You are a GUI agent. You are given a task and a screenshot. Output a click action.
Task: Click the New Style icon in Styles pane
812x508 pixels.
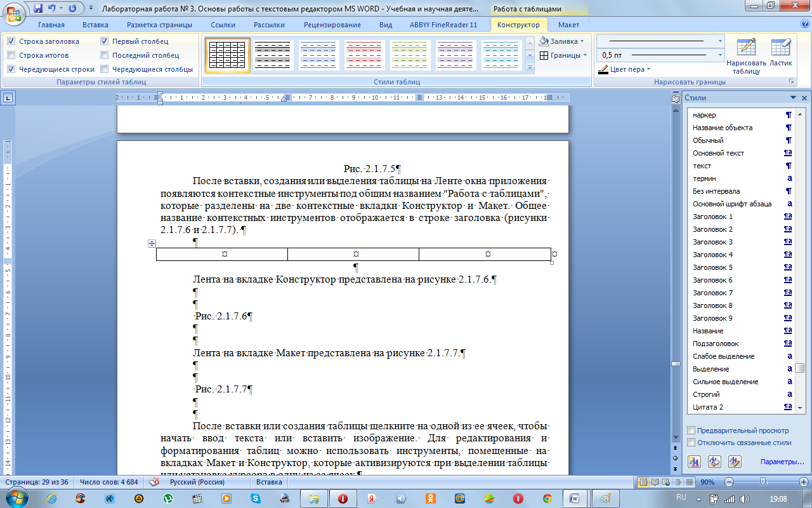694,462
